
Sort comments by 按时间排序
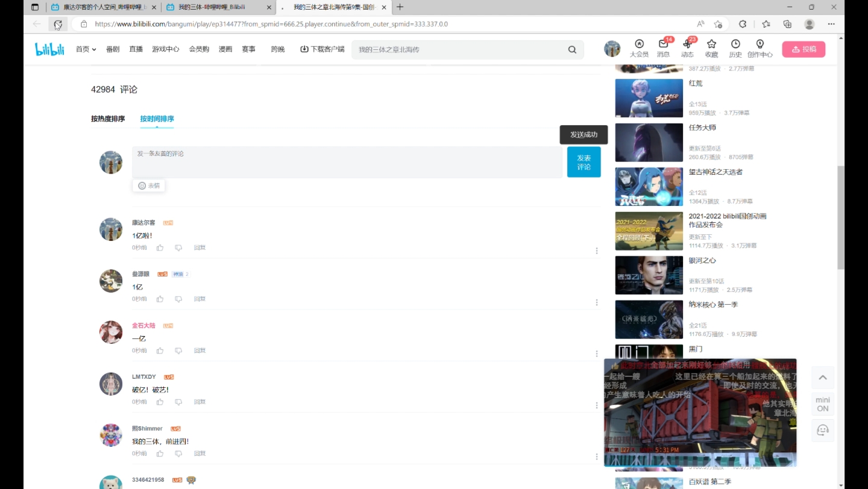point(157,119)
